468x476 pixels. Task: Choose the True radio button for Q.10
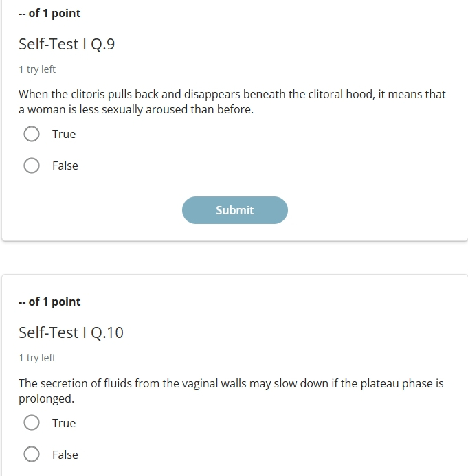[32, 422]
